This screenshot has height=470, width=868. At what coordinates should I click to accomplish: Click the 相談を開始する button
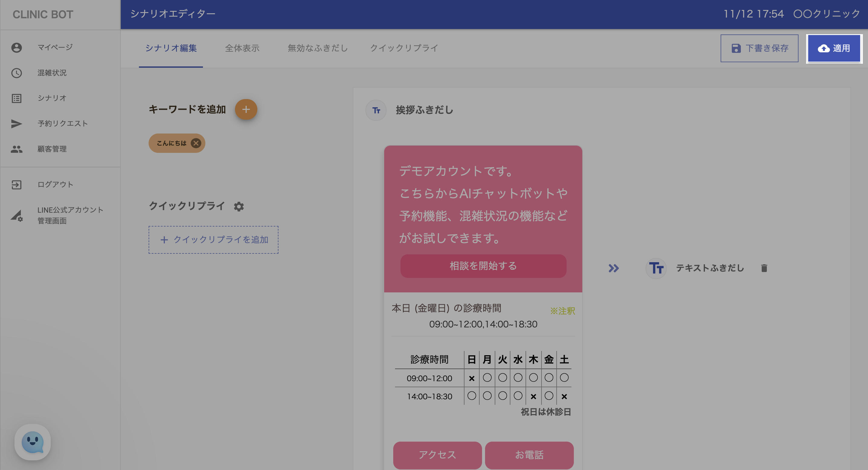(x=483, y=266)
